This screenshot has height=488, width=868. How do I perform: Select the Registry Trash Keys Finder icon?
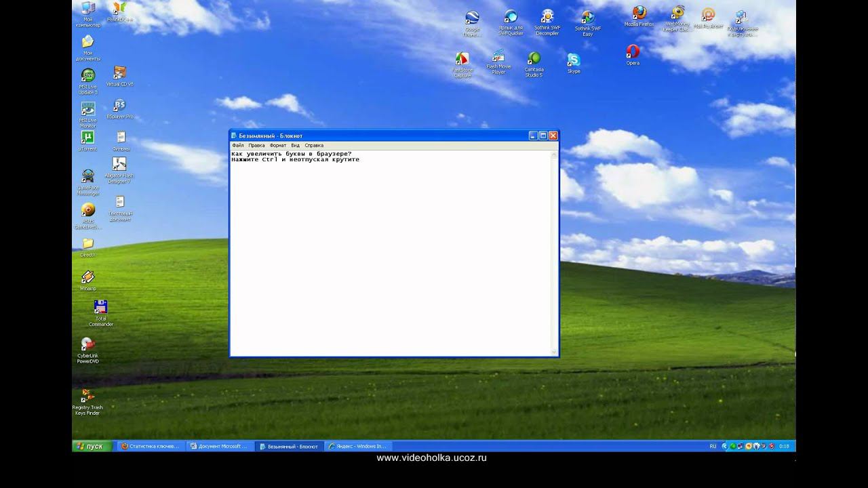coord(87,402)
